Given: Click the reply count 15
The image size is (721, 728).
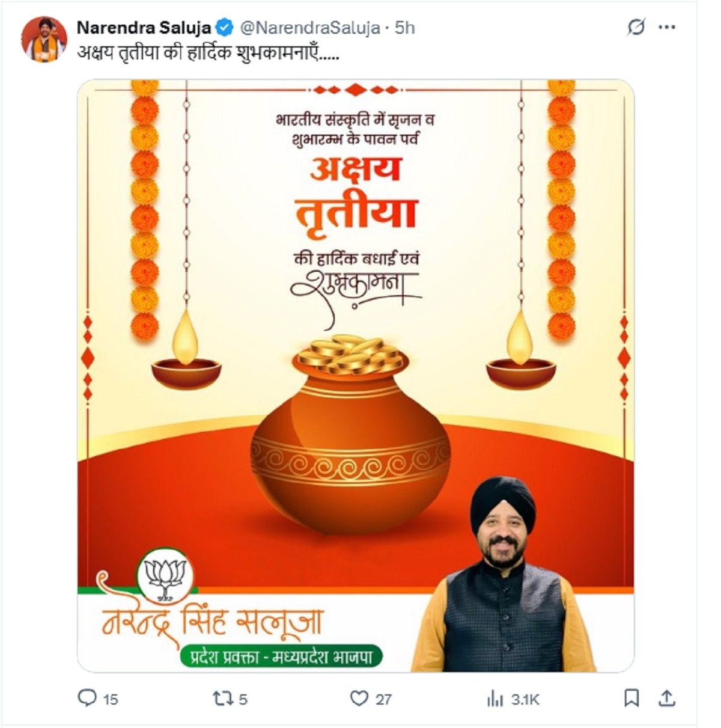Looking at the screenshot, I should point(111,699).
